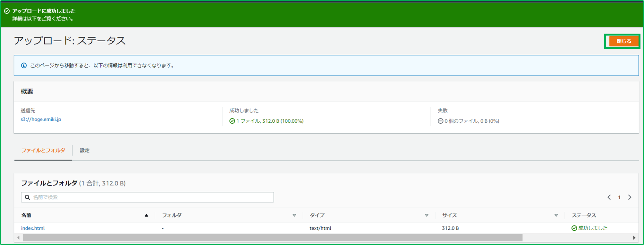Click the info icon in blue notice

point(24,65)
